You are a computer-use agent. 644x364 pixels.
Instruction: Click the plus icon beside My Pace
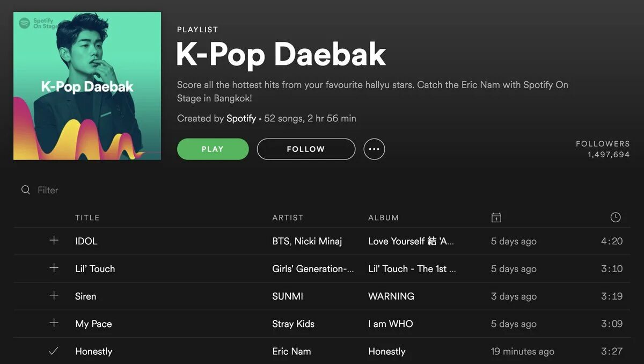54,323
